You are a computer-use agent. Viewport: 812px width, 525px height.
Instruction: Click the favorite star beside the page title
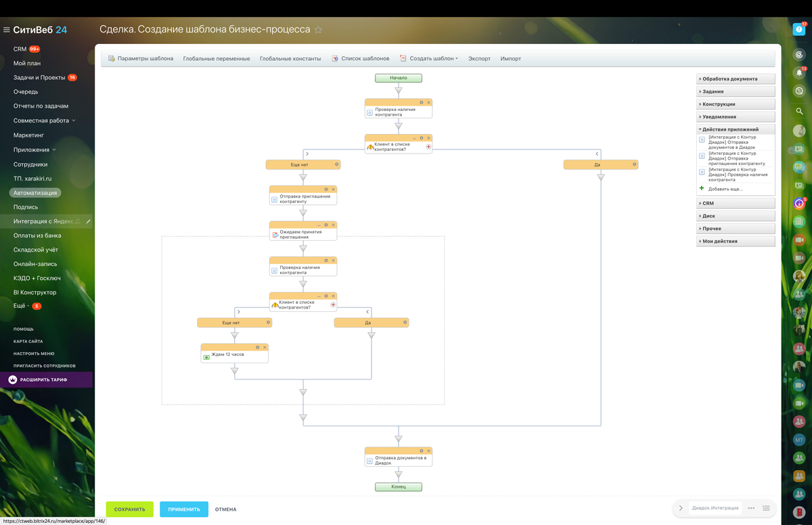pyautogui.click(x=318, y=30)
